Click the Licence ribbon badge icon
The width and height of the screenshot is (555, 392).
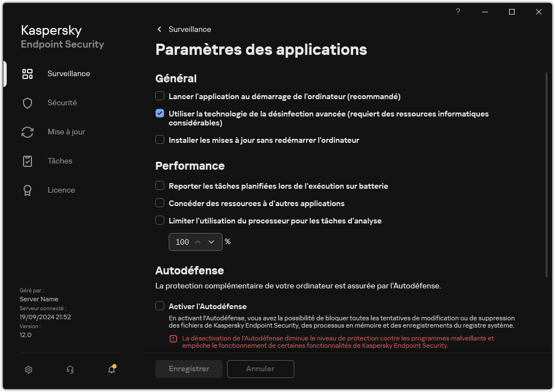(x=27, y=190)
